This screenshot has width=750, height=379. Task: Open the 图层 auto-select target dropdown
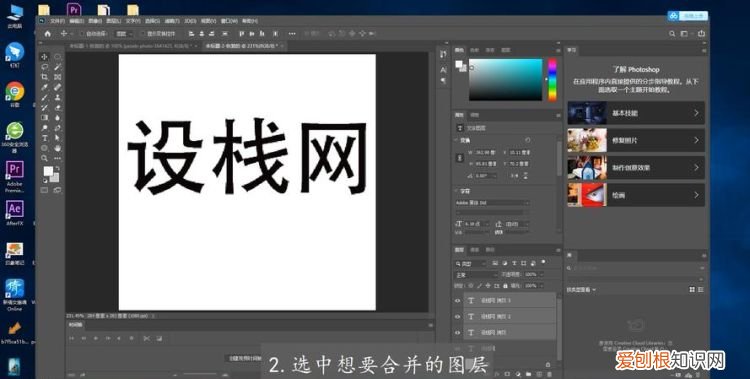click(x=125, y=34)
